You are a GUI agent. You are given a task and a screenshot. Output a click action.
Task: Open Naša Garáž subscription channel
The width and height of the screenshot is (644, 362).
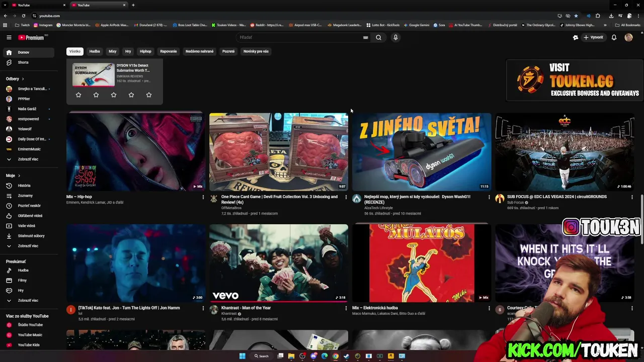coord(29,109)
